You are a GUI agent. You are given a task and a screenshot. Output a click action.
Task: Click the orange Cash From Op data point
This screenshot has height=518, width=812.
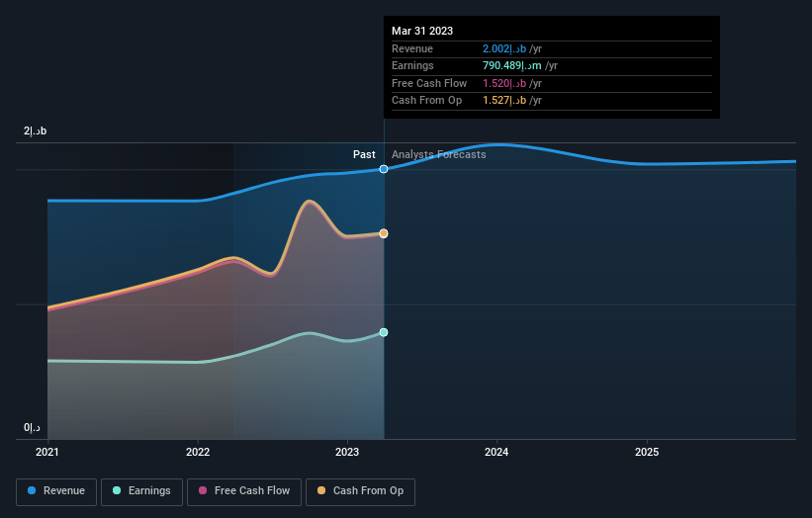coord(384,233)
